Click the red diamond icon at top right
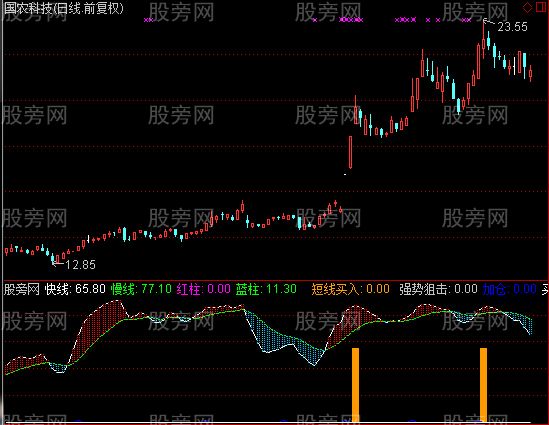This screenshot has height=425, width=549. point(528,7)
